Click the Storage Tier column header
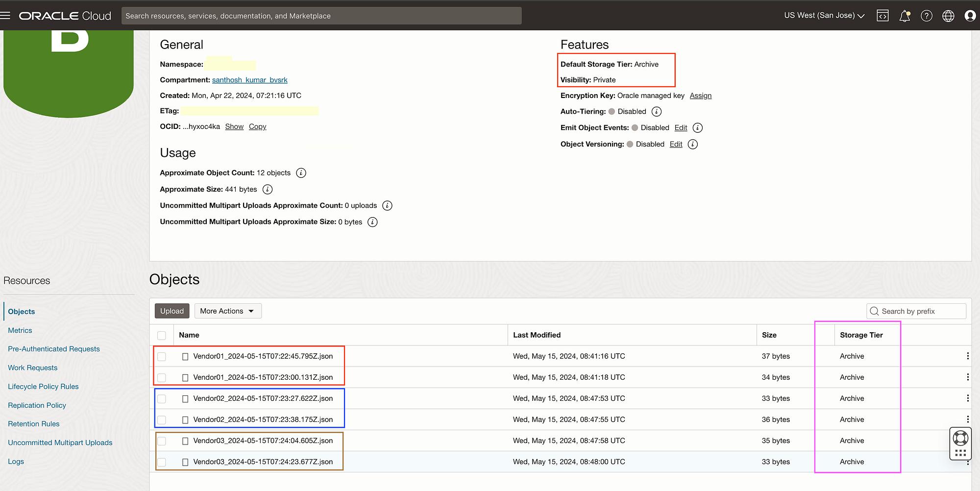 click(x=861, y=335)
